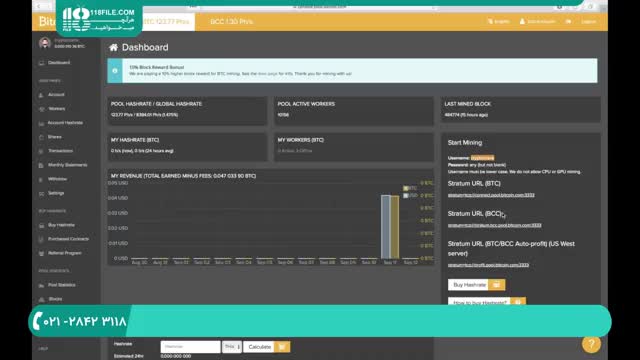Image resolution: width=640 pixels, height=360 pixels.
Task: Click the cart icon beside Buy Hashrate
Action: tap(496, 284)
